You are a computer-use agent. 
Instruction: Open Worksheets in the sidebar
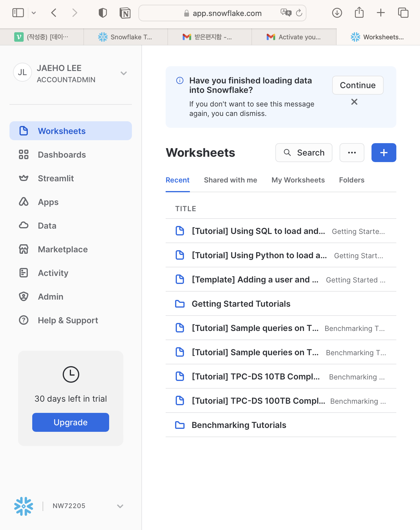point(71,131)
